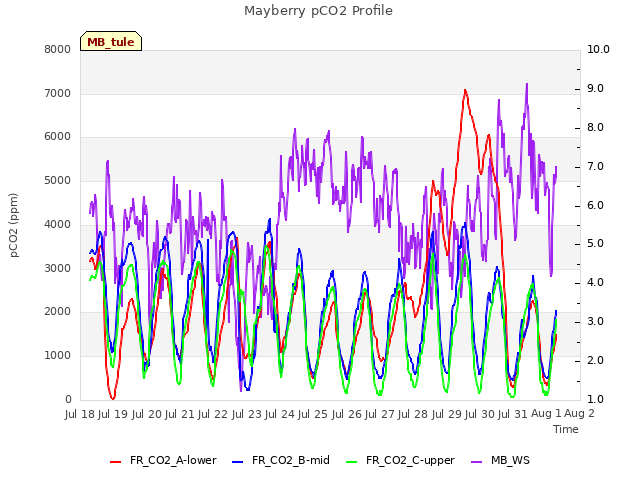
Task: Click the Jul 30 date label
Action: pyautogui.click(x=480, y=414)
